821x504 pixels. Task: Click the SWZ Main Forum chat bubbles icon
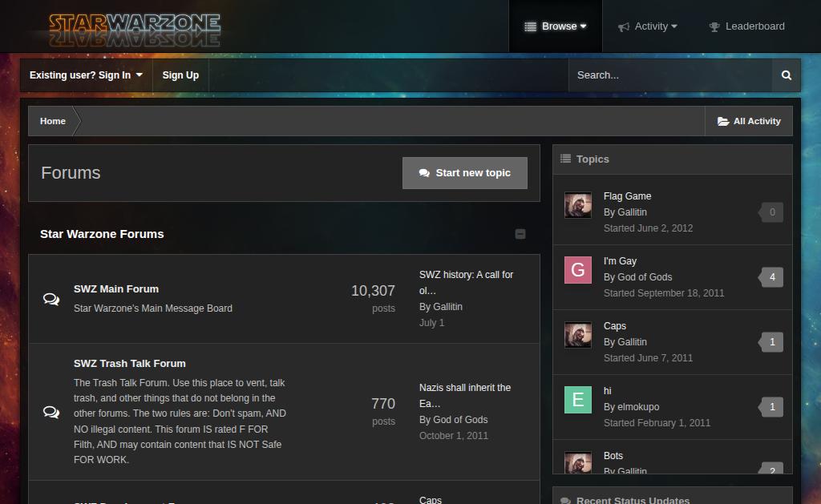(x=51, y=299)
